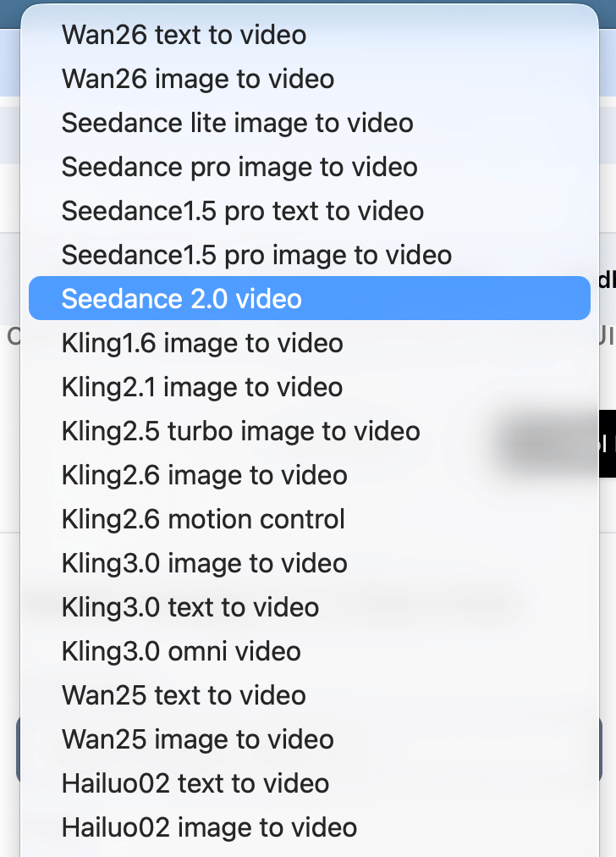Select Seedance pro image to video
The width and height of the screenshot is (616, 857).
(239, 167)
